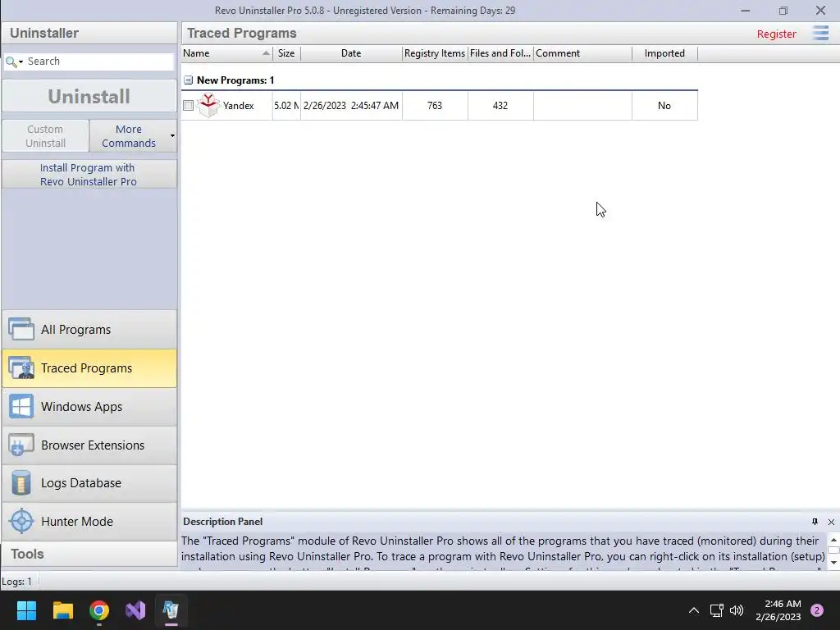840x630 pixels.
Task: Click the Yandex program icon
Action: 208,105
